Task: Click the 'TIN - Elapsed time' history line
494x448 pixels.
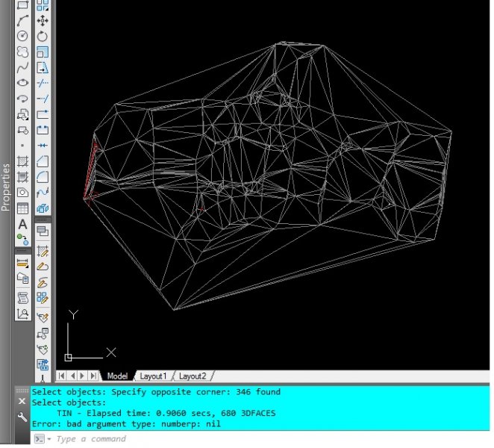Action: pos(166,414)
